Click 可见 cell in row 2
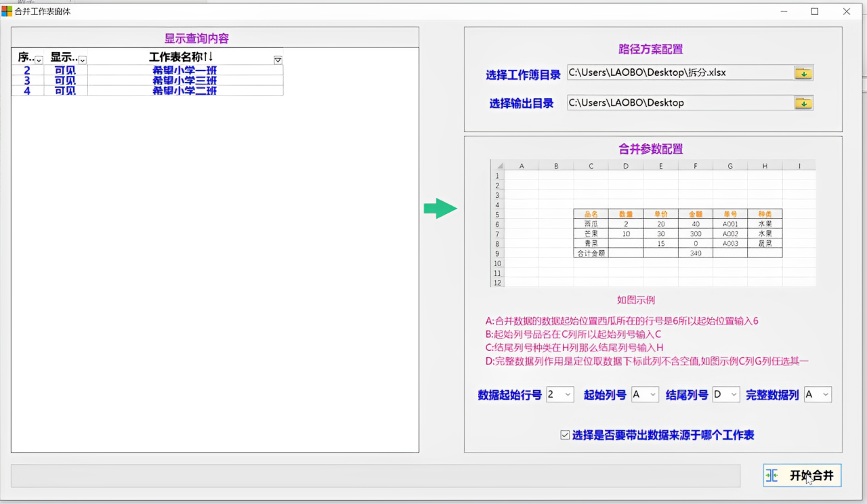867x504 pixels. coord(66,70)
